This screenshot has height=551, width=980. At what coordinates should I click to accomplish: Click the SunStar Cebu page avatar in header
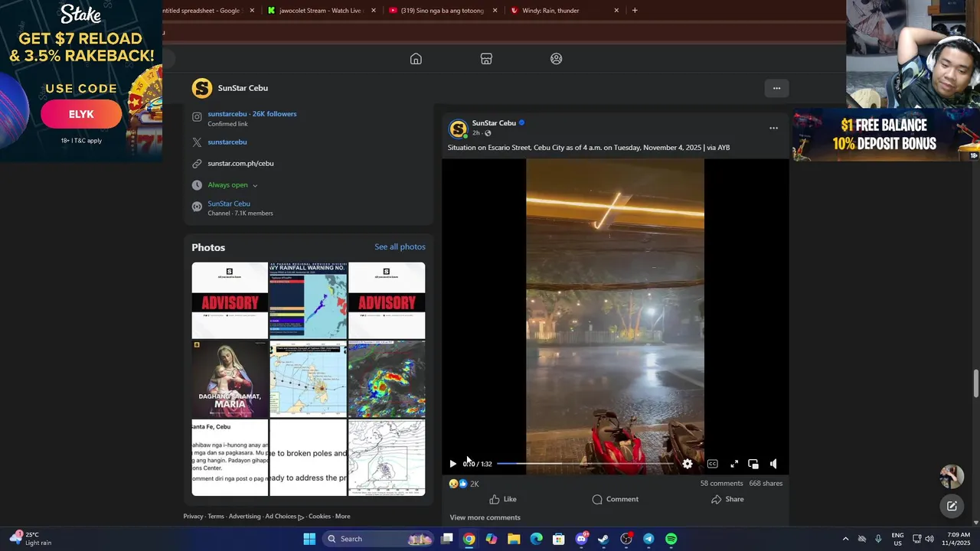point(201,88)
